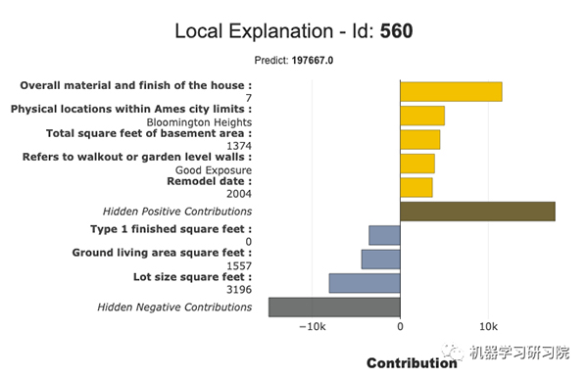Viewport: 588px width, 378px height.
Task: Click the Type 1 finished square feet bar
Action: 385,236
